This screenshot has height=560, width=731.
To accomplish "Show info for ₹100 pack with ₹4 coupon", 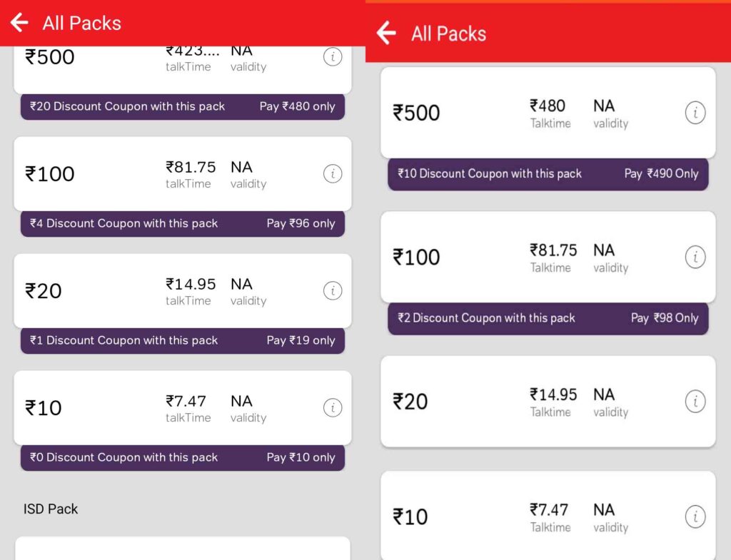I will point(333,174).
